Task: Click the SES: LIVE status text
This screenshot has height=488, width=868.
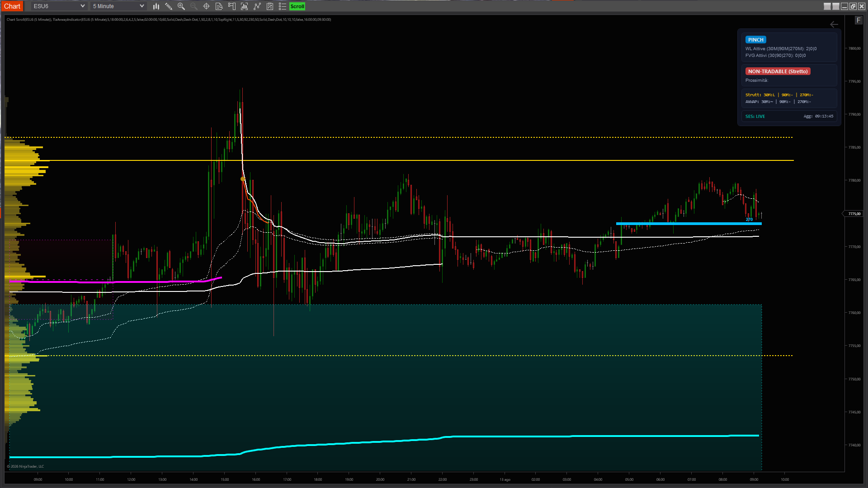Action: 755,117
